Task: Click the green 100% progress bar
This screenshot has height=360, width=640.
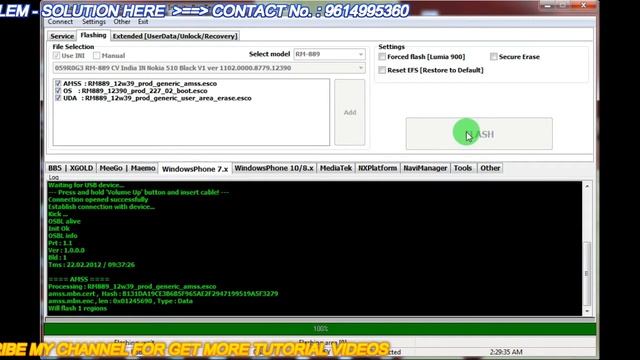Action: point(320,329)
